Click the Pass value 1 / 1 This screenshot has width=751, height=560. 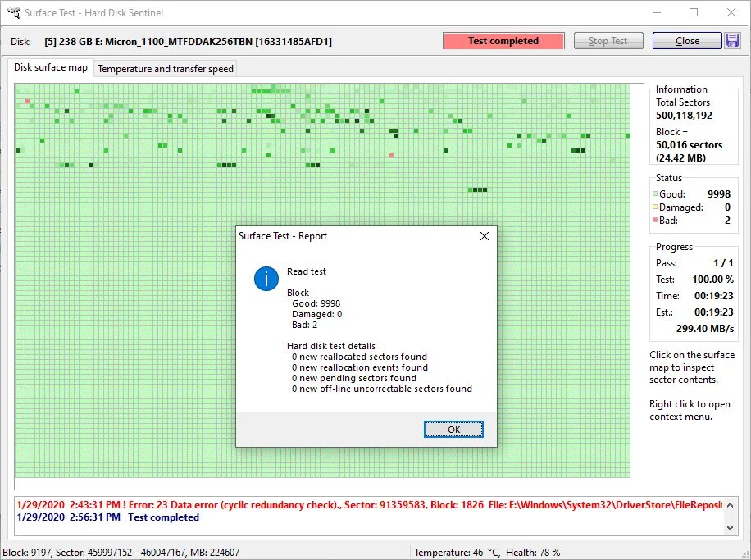point(723,263)
